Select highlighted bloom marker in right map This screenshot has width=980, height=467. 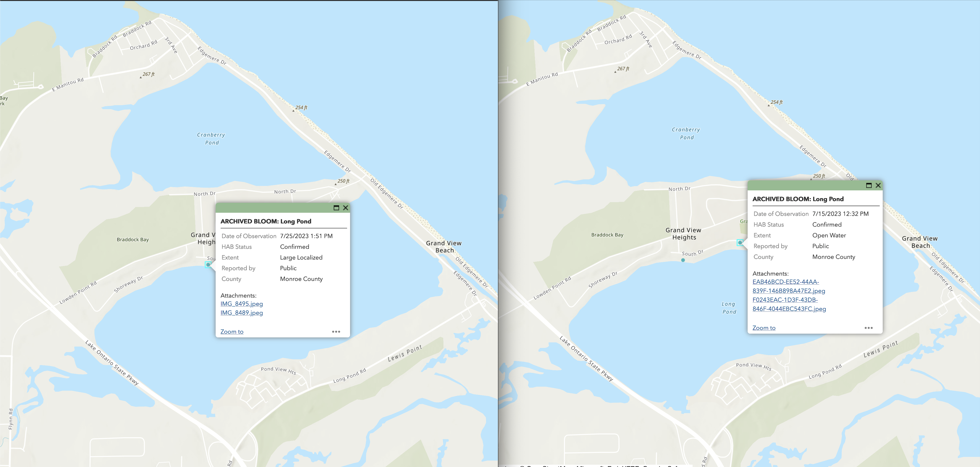(x=740, y=243)
